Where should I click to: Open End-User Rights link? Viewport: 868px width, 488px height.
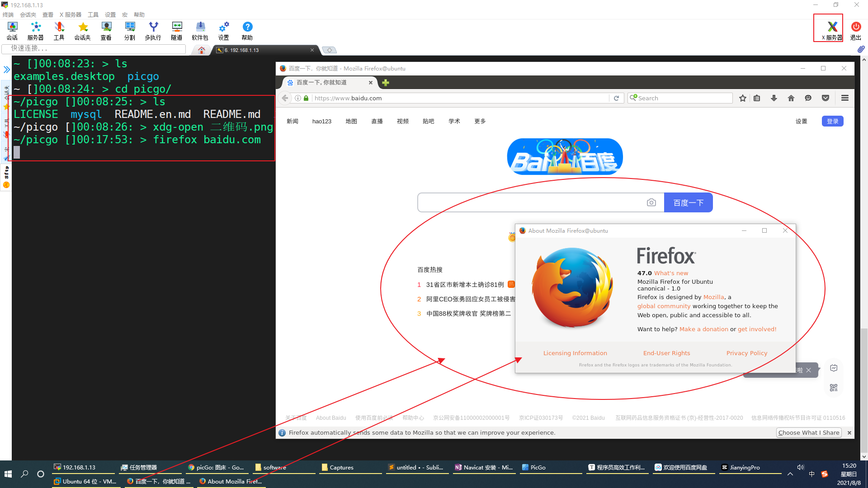tap(666, 353)
